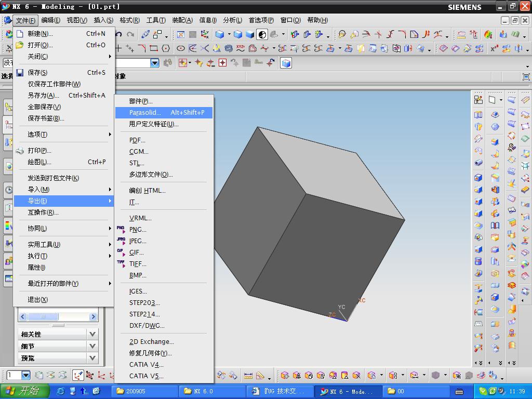Select STL... in the export submenu
532x399 pixels.
pyautogui.click(x=137, y=163)
